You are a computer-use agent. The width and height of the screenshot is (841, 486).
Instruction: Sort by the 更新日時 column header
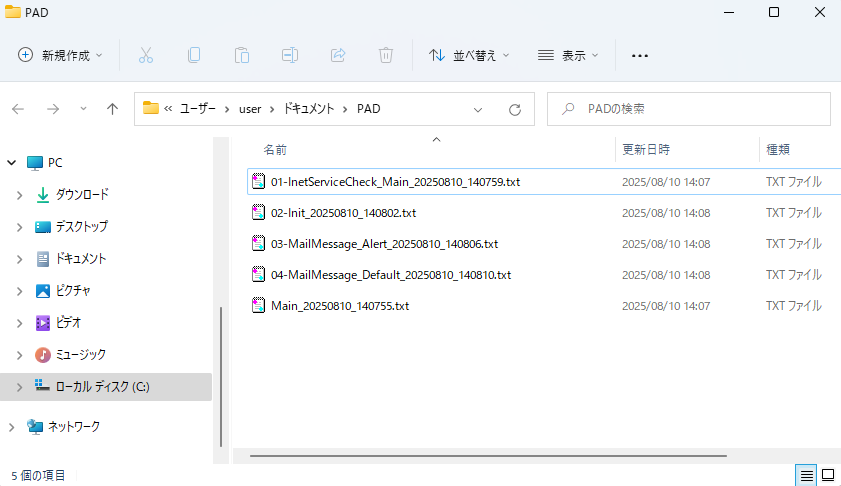coord(646,150)
